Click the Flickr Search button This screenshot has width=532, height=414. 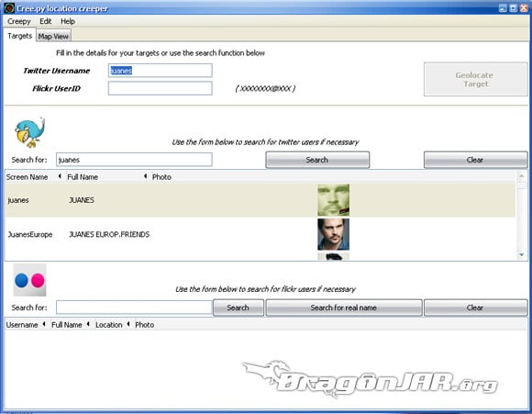(x=238, y=308)
